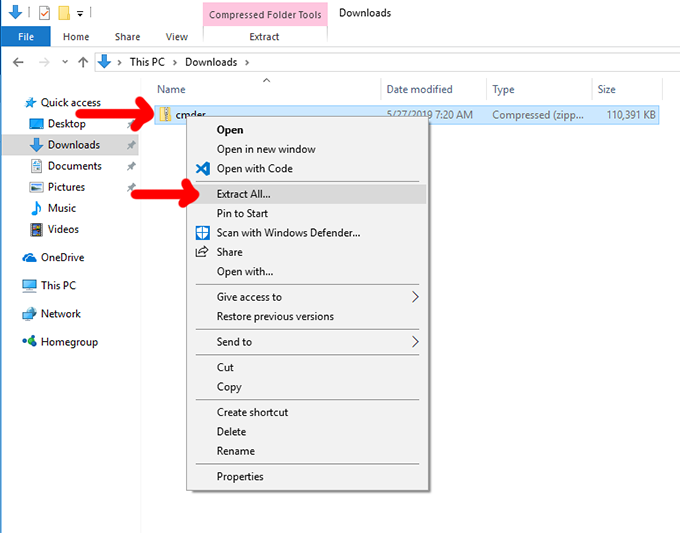Expand the chevron after Downloads breadcrumb
This screenshot has width=680, height=533.
[247, 62]
